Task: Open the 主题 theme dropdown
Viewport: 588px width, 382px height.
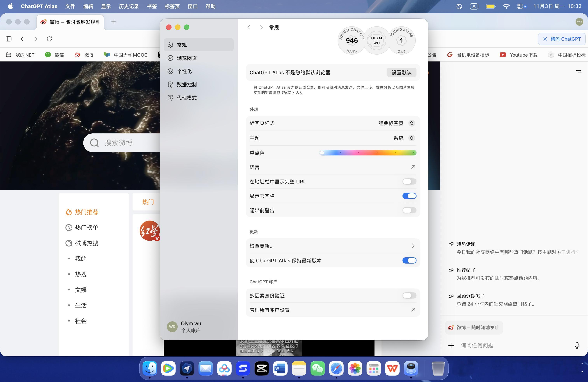Action: click(x=411, y=138)
